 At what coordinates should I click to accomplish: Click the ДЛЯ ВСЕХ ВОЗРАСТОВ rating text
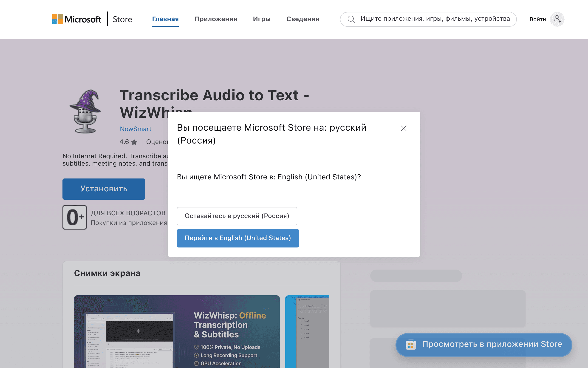pyautogui.click(x=128, y=213)
